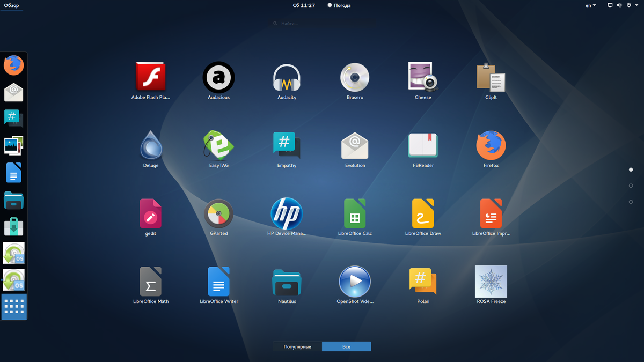
Task: Click the Firefox icon in the dock
Action: coord(14,65)
